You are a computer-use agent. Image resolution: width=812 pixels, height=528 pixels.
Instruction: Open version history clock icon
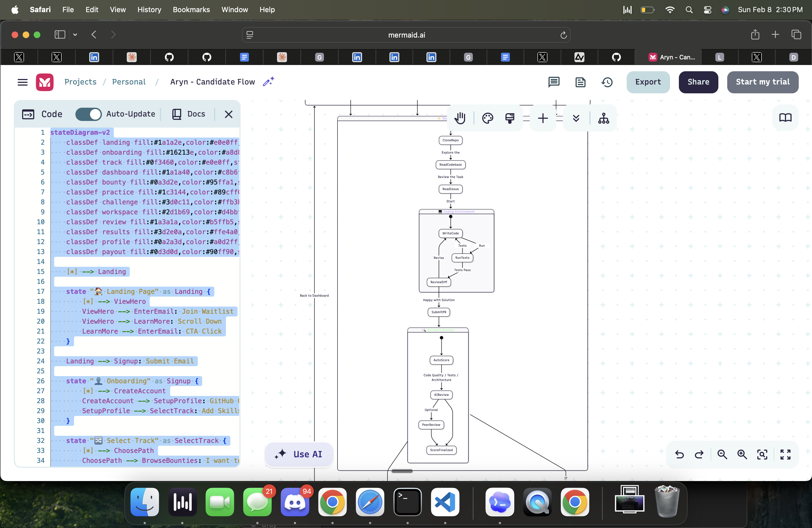click(x=607, y=82)
